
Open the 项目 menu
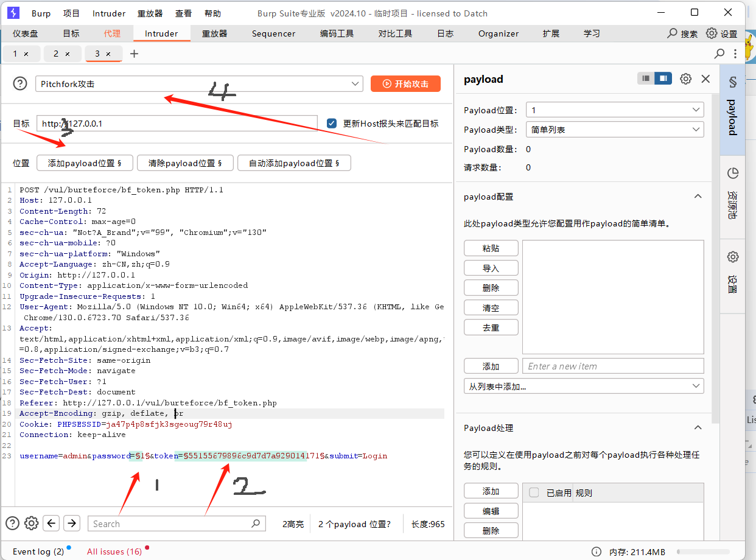tap(72, 13)
